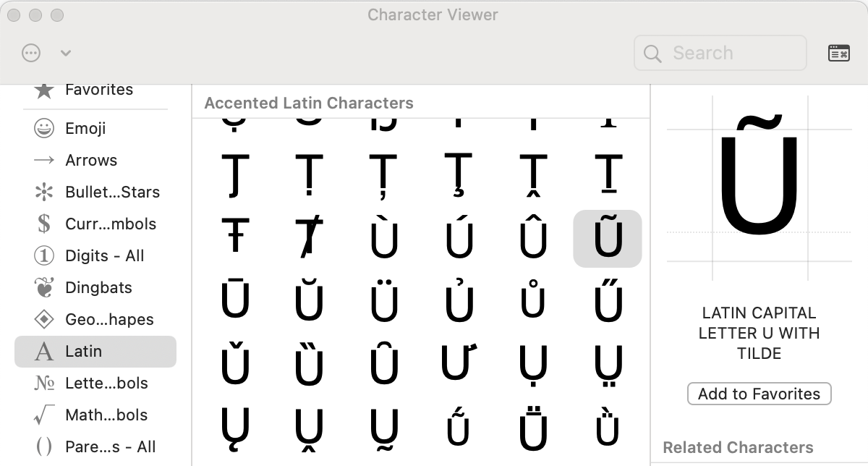Open the Arrows category
Image resolution: width=868 pixels, height=466 pixels.
click(90, 161)
